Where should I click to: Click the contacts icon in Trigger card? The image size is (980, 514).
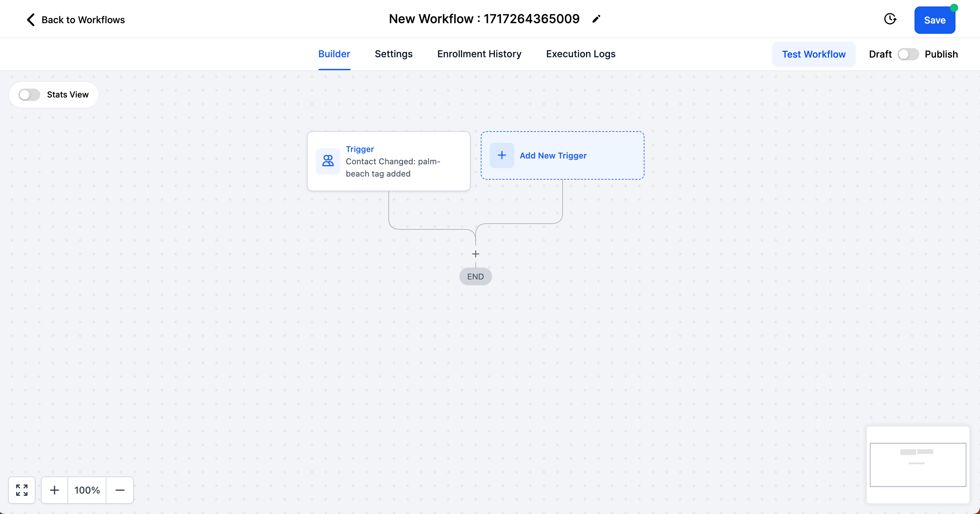click(x=328, y=161)
